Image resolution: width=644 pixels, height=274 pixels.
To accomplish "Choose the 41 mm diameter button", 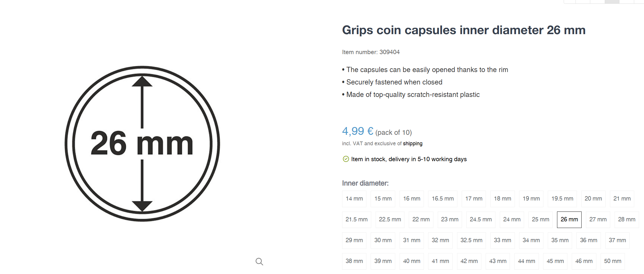I will pyautogui.click(x=440, y=261).
